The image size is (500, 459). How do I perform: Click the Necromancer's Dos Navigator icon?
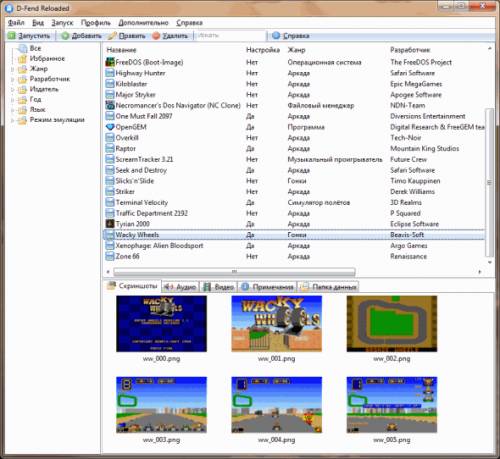click(110, 105)
